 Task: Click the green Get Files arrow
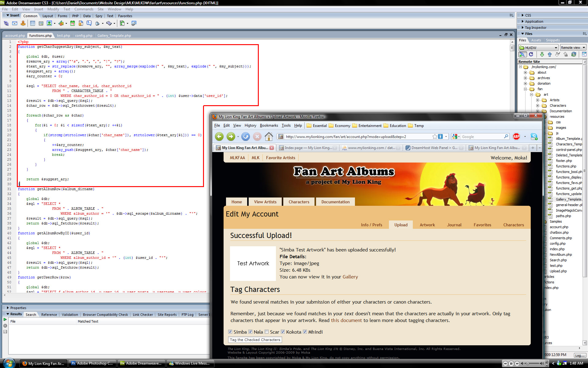tap(542, 54)
